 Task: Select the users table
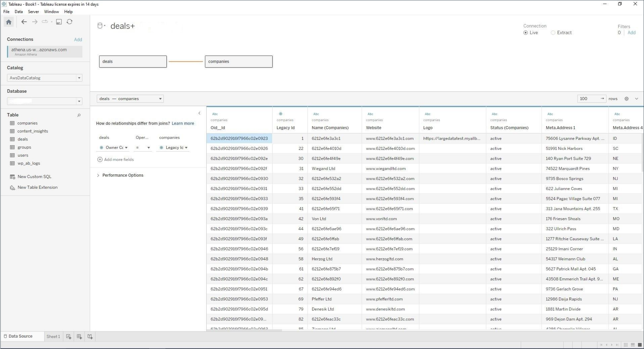(x=23, y=155)
